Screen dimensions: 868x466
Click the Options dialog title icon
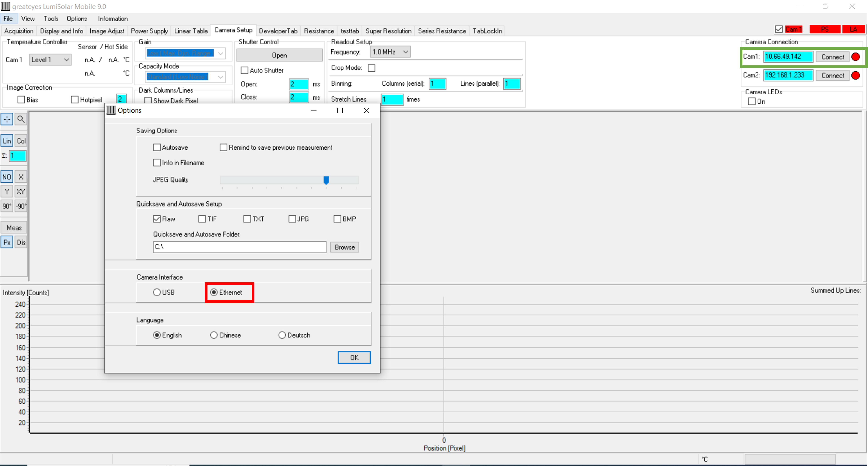coord(111,110)
